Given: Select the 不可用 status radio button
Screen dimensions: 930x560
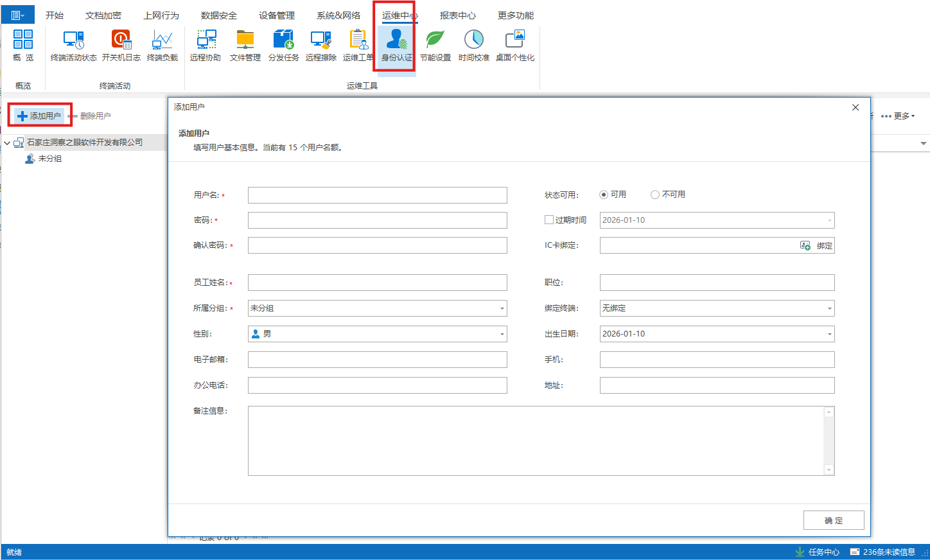Looking at the screenshot, I should [x=654, y=195].
